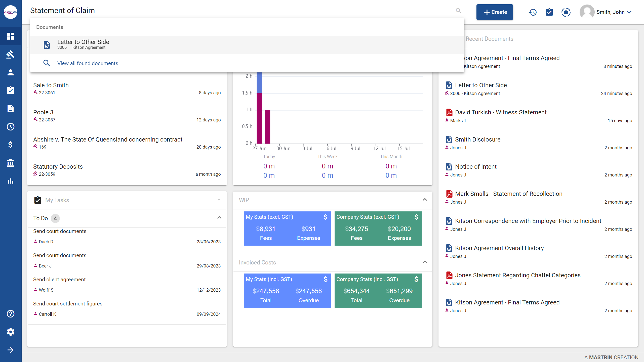Open the Contacts person icon in sidebar
Viewport: 644px width, 362px height.
tap(10, 72)
